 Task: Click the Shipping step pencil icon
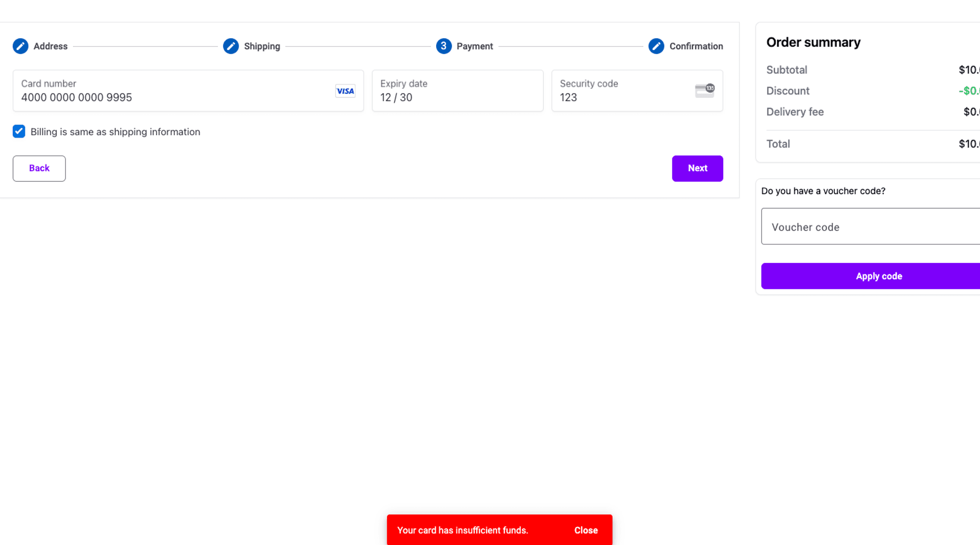click(231, 46)
